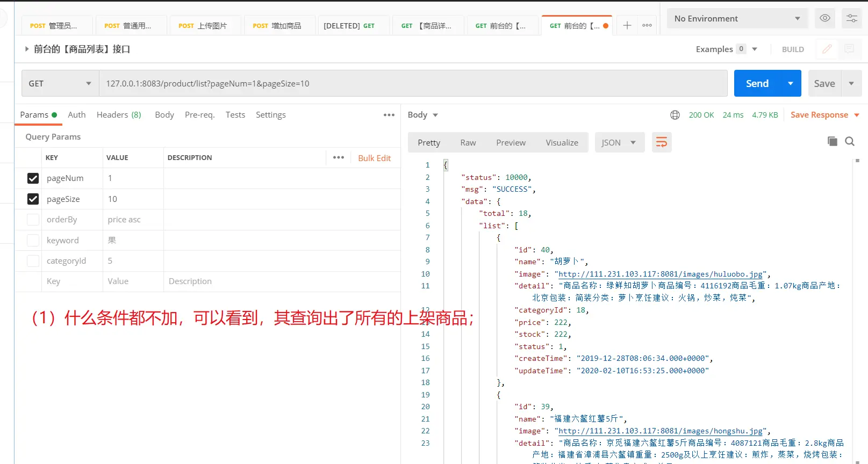Open the JSON format dropdown

click(619, 143)
